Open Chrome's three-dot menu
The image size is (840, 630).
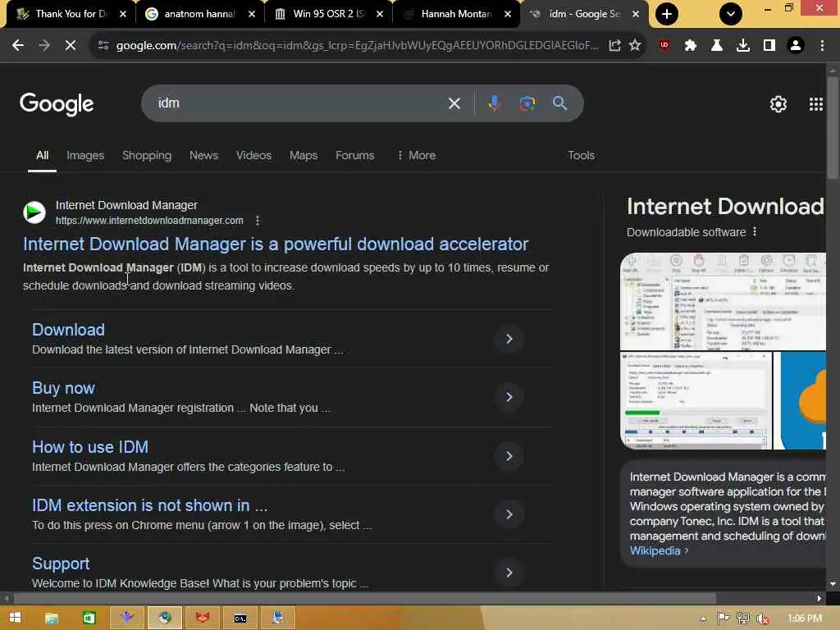822,46
